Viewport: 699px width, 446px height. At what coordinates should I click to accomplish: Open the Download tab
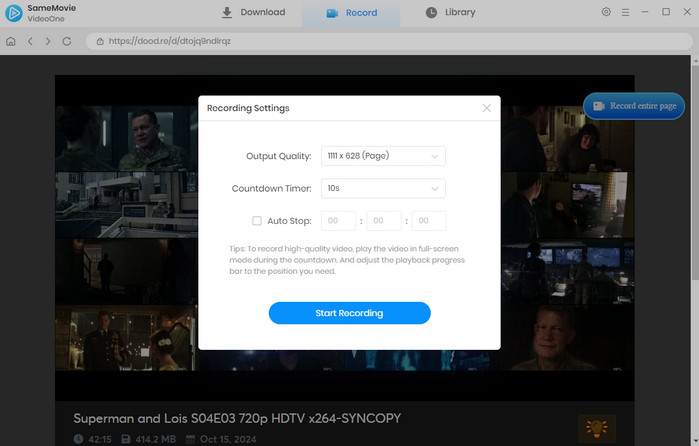point(253,12)
